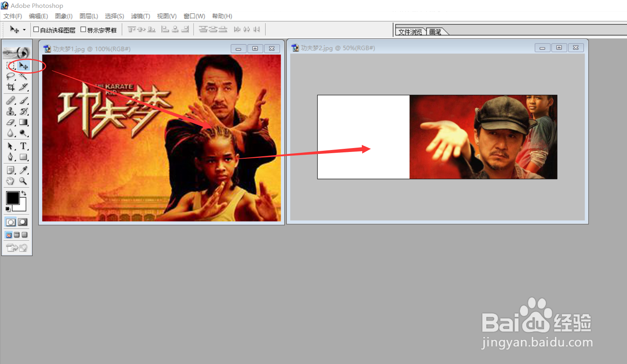The height and width of the screenshot is (364, 627).
Task: Open the Move tool preset picker arrow
Action: click(24, 30)
